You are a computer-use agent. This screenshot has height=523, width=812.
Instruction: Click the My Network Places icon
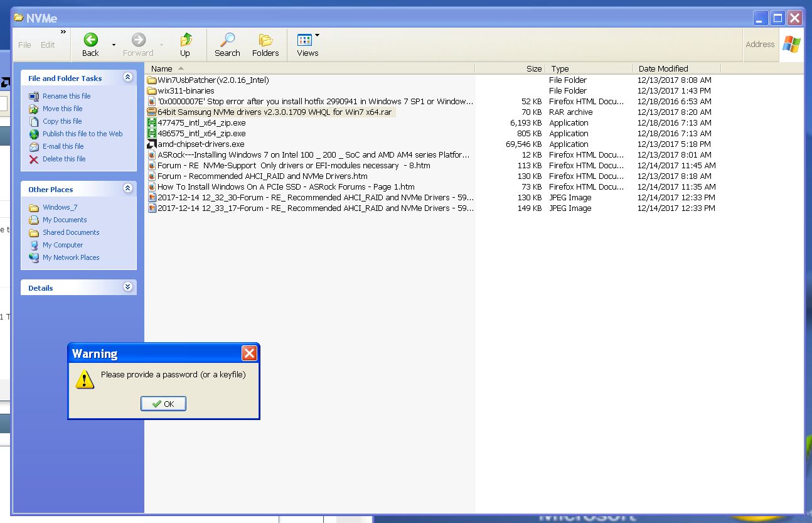(x=34, y=257)
